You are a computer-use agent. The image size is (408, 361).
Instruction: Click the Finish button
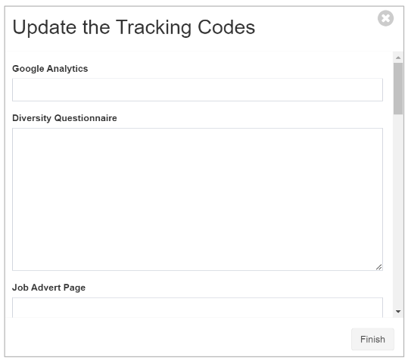point(372,339)
